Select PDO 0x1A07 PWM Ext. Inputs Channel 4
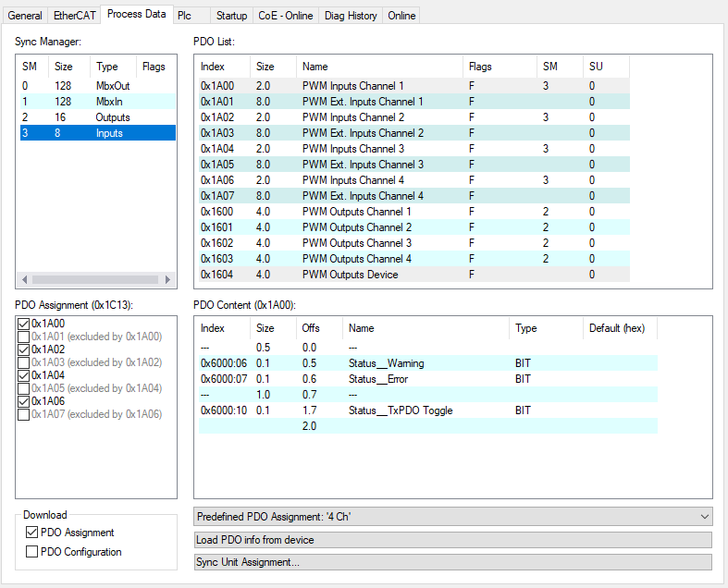The image size is (728, 588). coord(414,196)
